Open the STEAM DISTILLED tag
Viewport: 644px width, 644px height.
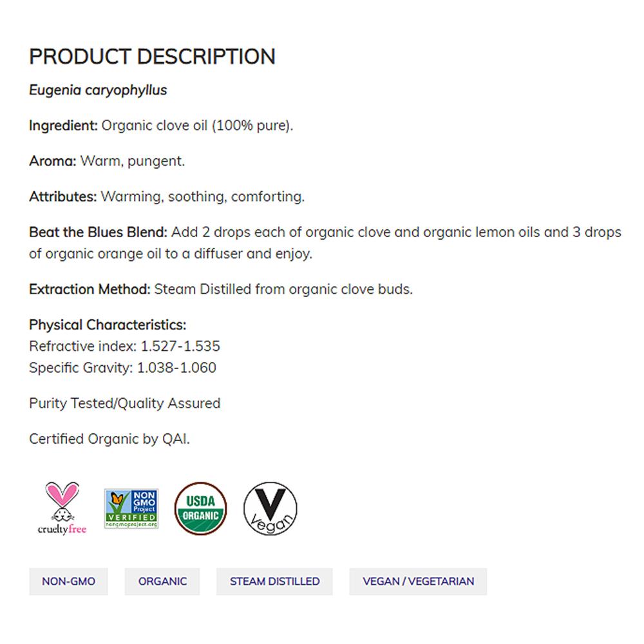(274, 582)
